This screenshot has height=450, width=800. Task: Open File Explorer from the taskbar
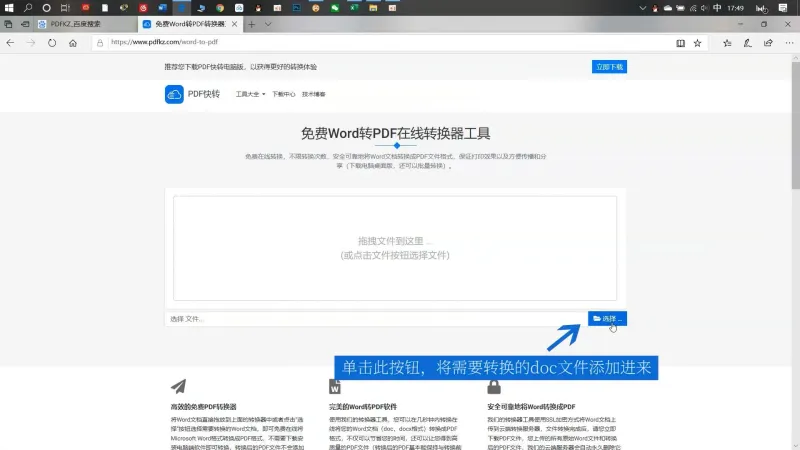[373, 8]
